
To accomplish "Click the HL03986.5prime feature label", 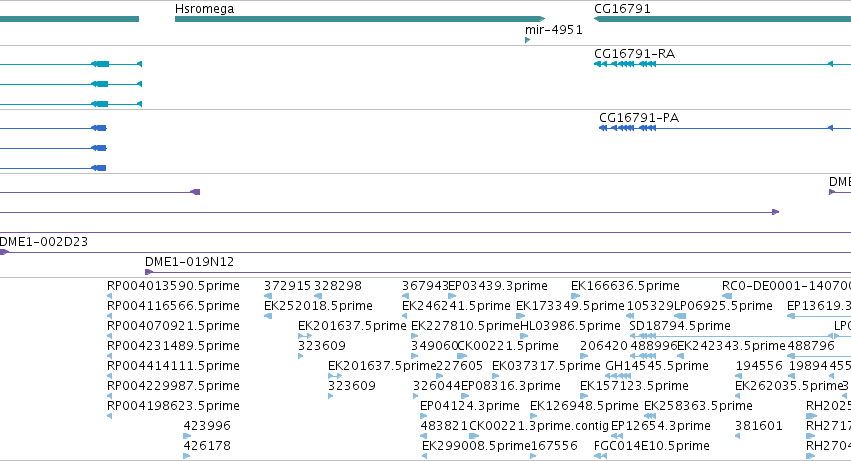I will point(570,326).
